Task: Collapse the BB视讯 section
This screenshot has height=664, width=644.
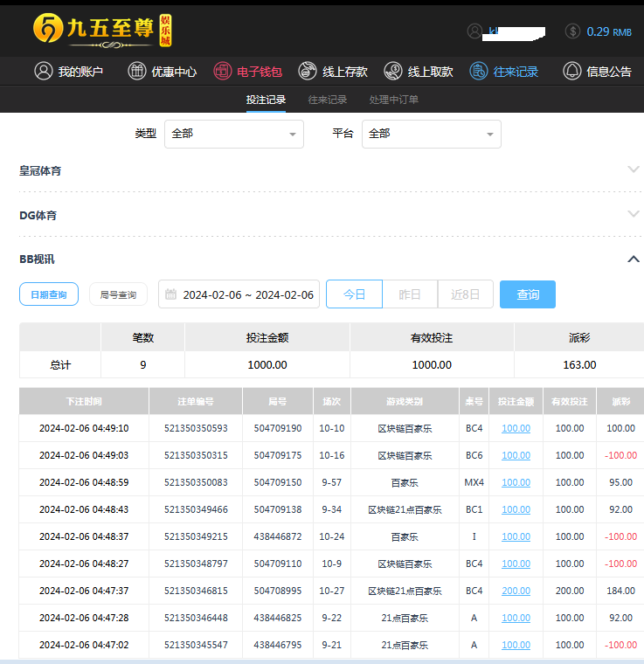Action: click(x=634, y=259)
